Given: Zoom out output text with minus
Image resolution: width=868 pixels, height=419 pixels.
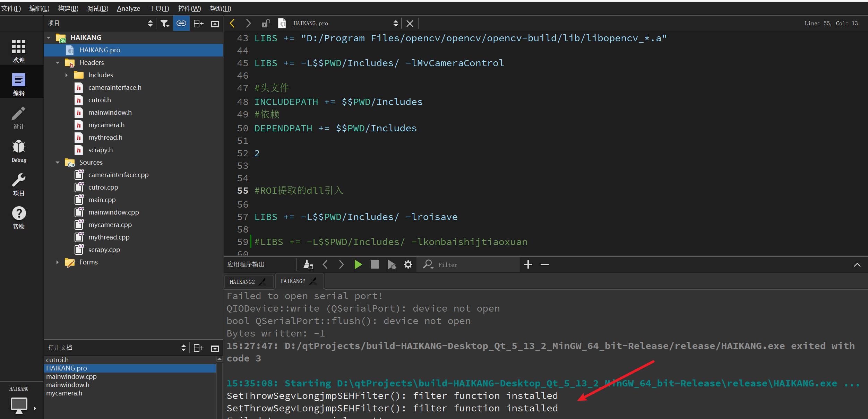Looking at the screenshot, I should pyautogui.click(x=545, y=264).
